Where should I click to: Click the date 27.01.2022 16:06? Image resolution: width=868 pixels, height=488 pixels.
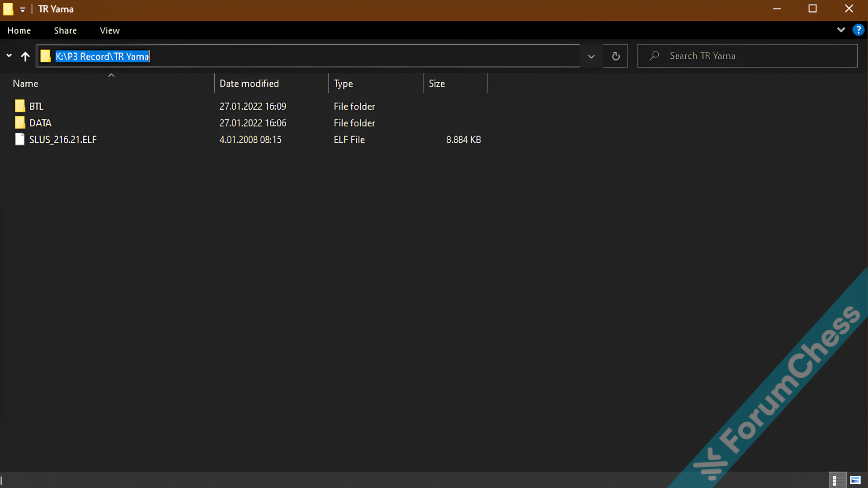coord(253,123)
